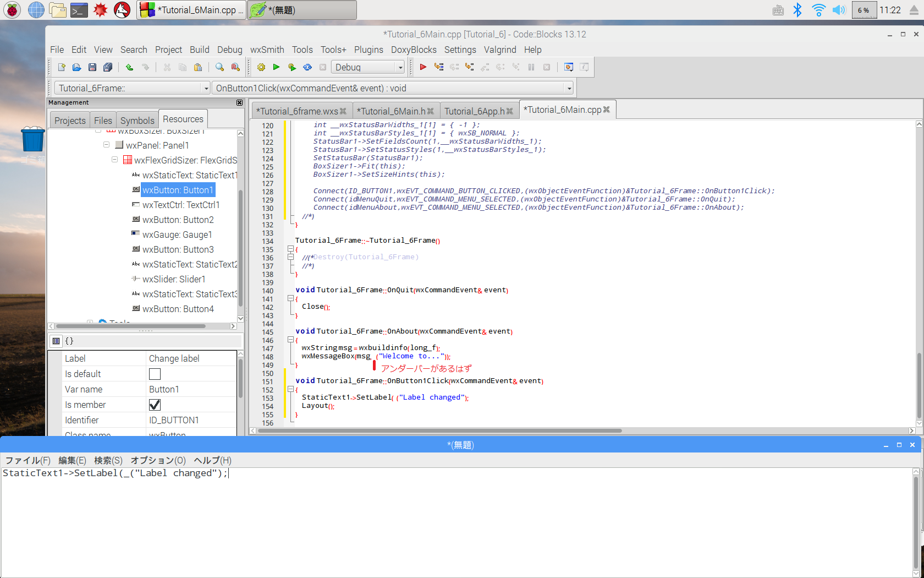
Task: Save the current file via floppy icon
Action: (92, 67)
